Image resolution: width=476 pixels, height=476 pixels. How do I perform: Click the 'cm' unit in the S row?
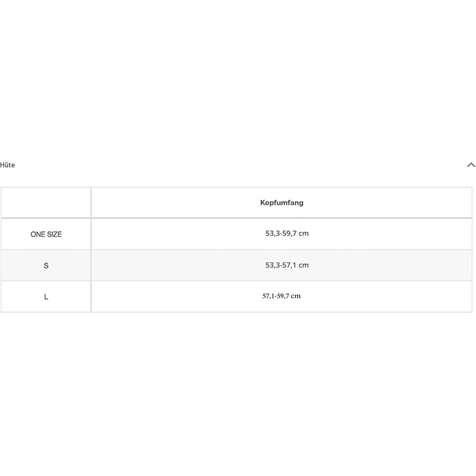point(303,265)
